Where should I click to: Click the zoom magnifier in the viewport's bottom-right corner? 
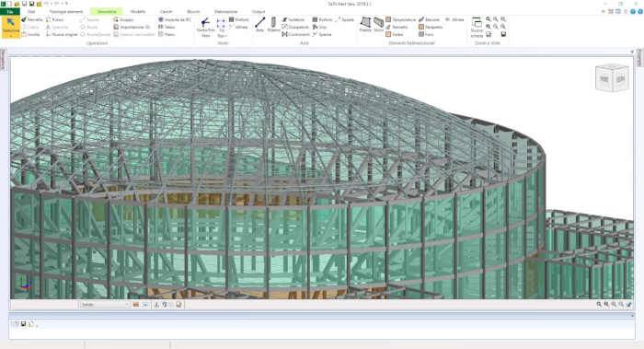(x=599, y=305)
